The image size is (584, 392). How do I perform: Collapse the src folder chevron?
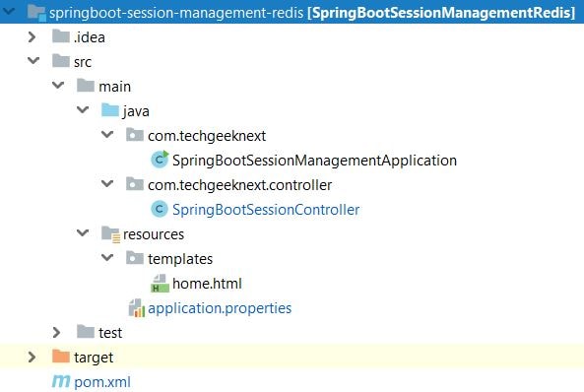click(x=33, y=60)
